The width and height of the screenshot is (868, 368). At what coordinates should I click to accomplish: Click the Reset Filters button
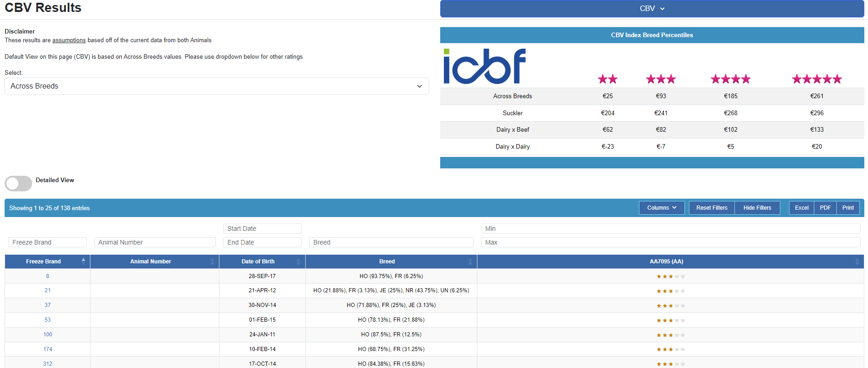pos(711,208)
